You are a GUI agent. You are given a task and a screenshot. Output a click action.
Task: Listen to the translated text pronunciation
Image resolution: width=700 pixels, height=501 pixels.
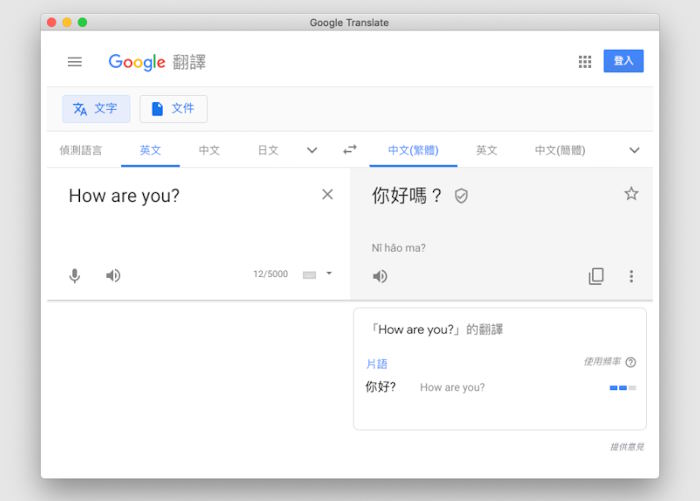point(380,276)
